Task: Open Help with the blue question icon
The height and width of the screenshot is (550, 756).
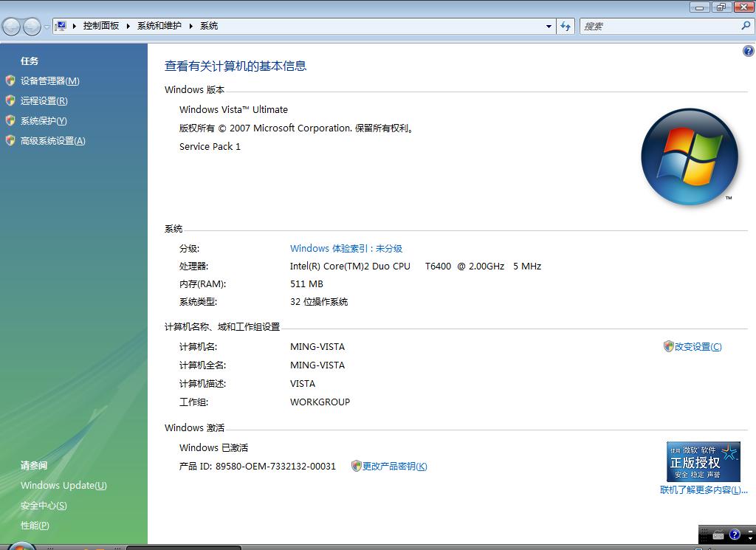Action: click(x=749, y=51)
